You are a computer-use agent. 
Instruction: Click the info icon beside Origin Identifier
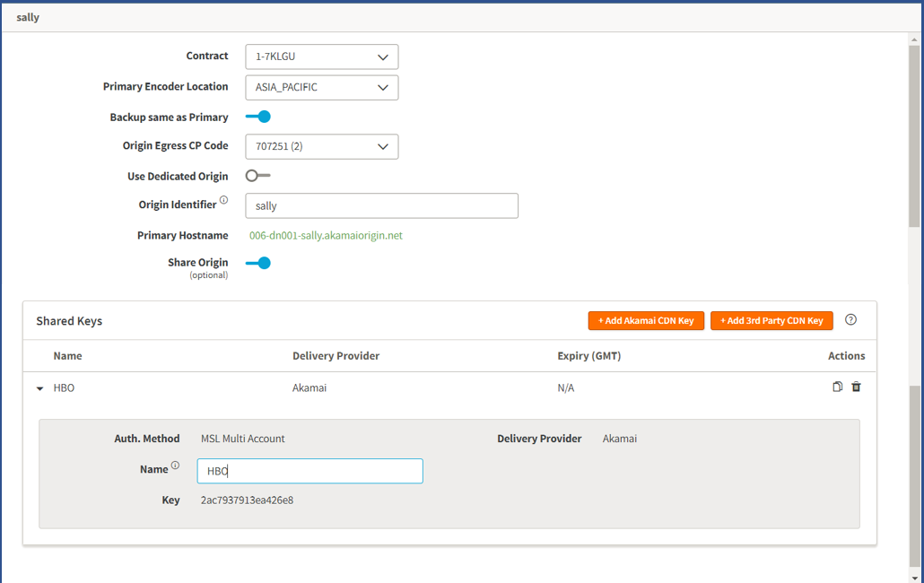coord(224,201)
